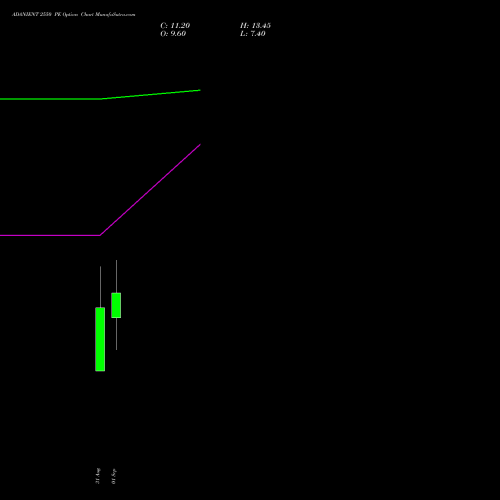Click the flat segment of magenta line
Image resolution: width=500 pixels, height=500 pixels.
point(50,235)
